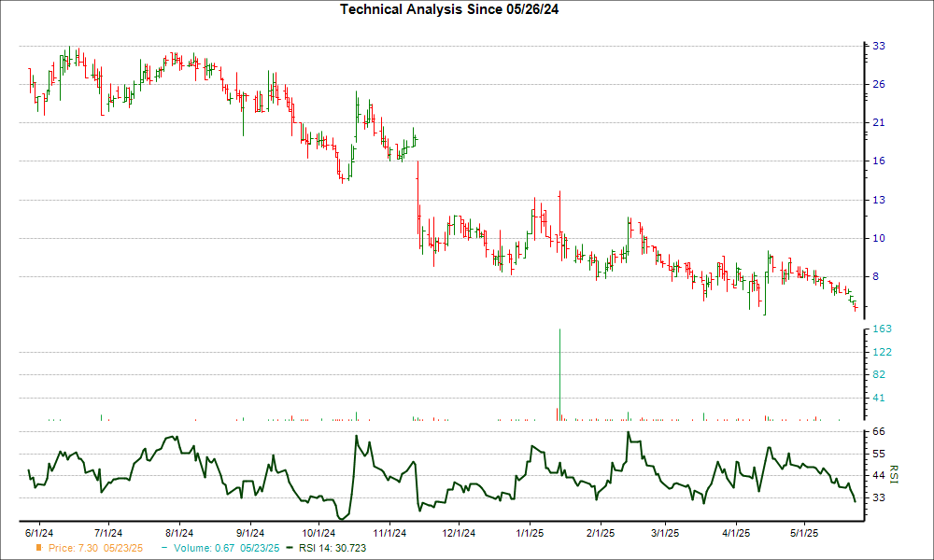Select the 16 price axis label
This screenshot has width=934, height=560.
coord(879,161)
